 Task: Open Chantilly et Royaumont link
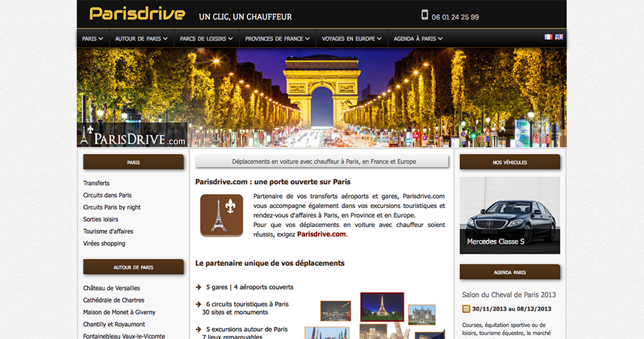pos(114,324)
